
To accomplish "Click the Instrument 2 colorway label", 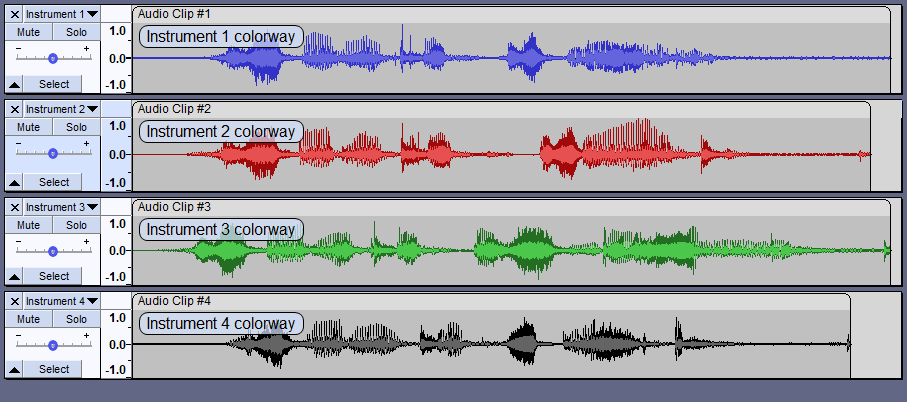I will [x=221, y=132].
